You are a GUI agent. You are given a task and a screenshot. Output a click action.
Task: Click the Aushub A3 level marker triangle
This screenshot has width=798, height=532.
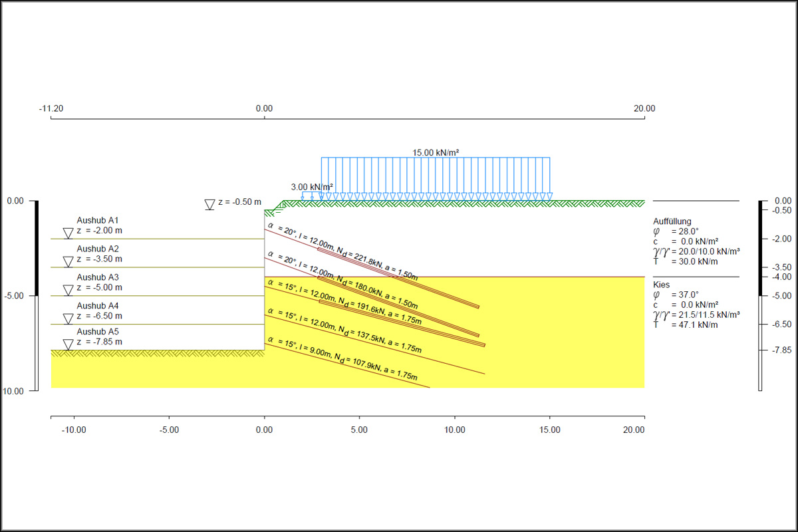click(68, 290)
